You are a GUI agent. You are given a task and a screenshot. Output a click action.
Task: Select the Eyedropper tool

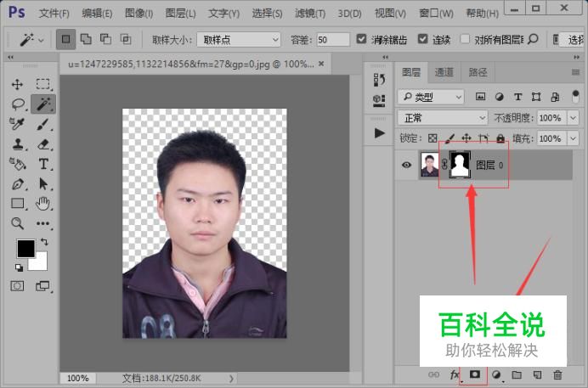[17, 124]
